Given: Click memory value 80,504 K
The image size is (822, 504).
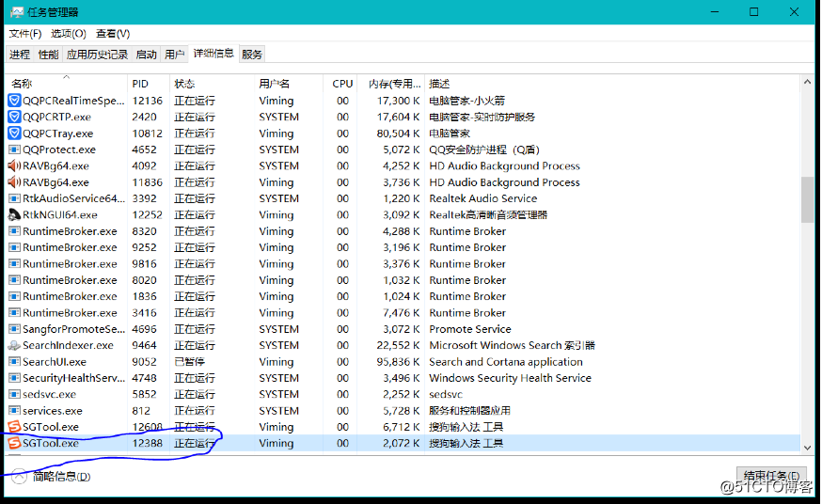Looking at the screenshot, I should [x=399, y=134].
